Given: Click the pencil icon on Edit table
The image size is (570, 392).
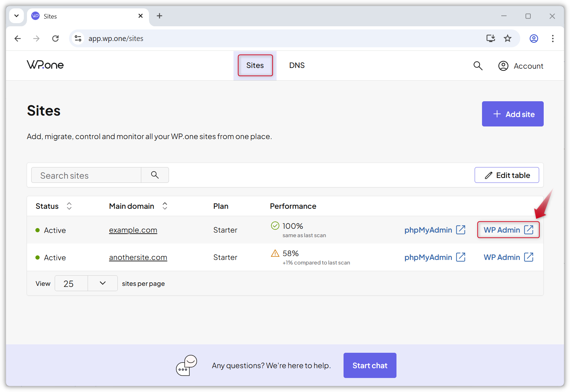Looking at the screenshot, I should tap(489, 175).
